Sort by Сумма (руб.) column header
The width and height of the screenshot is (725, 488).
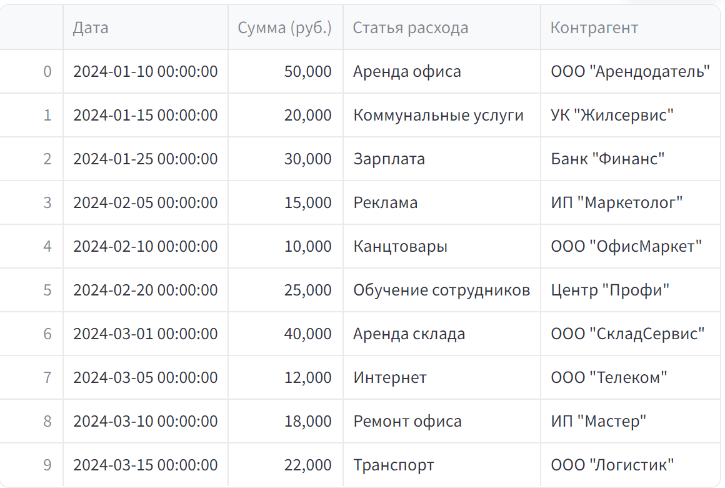click(x=286, y=27)
